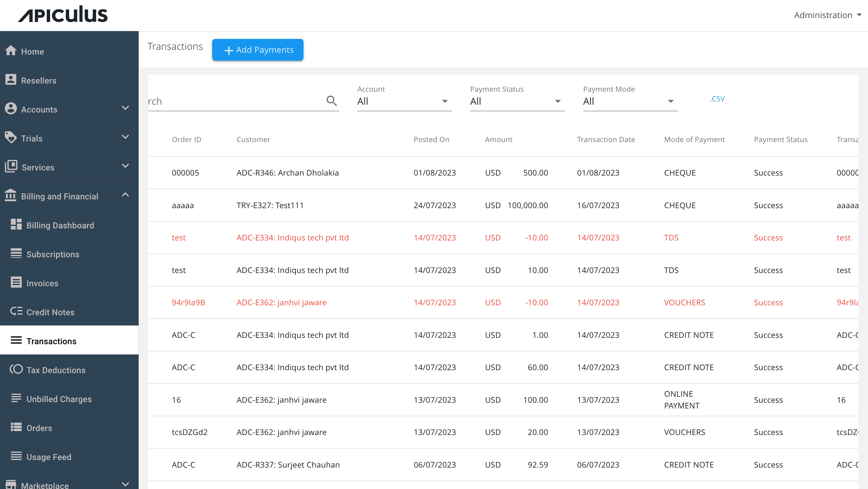Expand the Marketplace submenu chevron
Viewport: 868px width, 489px height.
pyautogui.click(x=125, y=484)
